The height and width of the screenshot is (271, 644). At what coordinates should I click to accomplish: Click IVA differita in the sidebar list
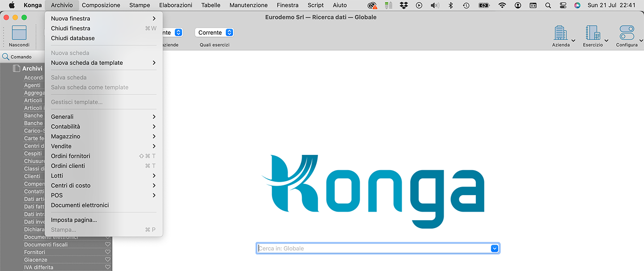(x=38, y=267)
